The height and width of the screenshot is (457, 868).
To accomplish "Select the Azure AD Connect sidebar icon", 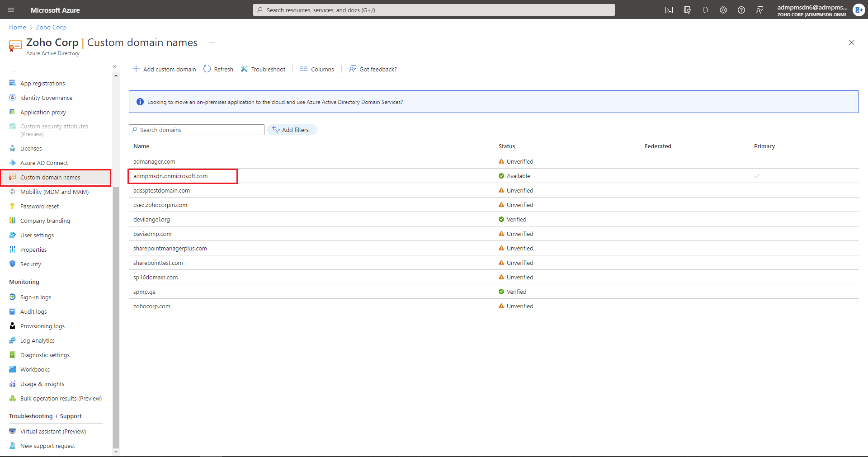I will tap(12, 162).
